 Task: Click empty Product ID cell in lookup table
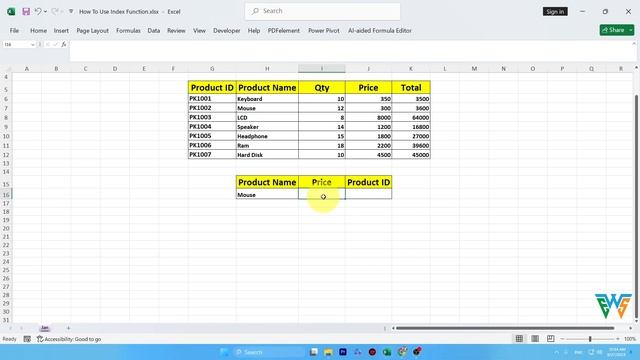368,194
